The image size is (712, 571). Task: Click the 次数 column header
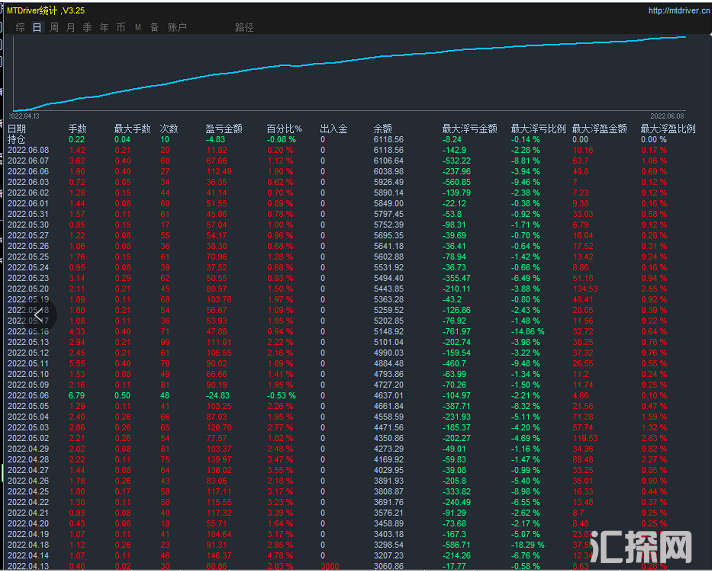[x=169, y=129]
